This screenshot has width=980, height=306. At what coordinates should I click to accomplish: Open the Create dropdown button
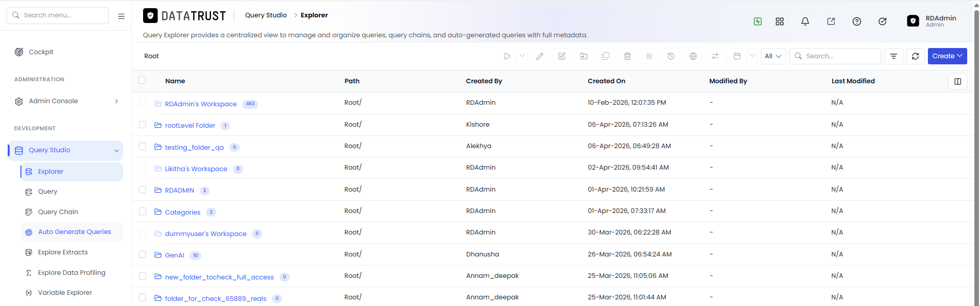tap(947, 56)
